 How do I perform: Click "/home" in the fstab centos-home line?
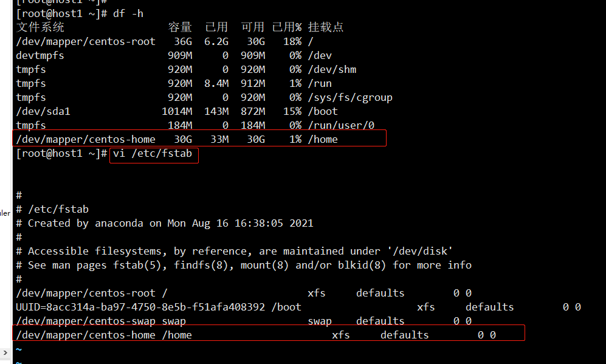tap(177, 335)
